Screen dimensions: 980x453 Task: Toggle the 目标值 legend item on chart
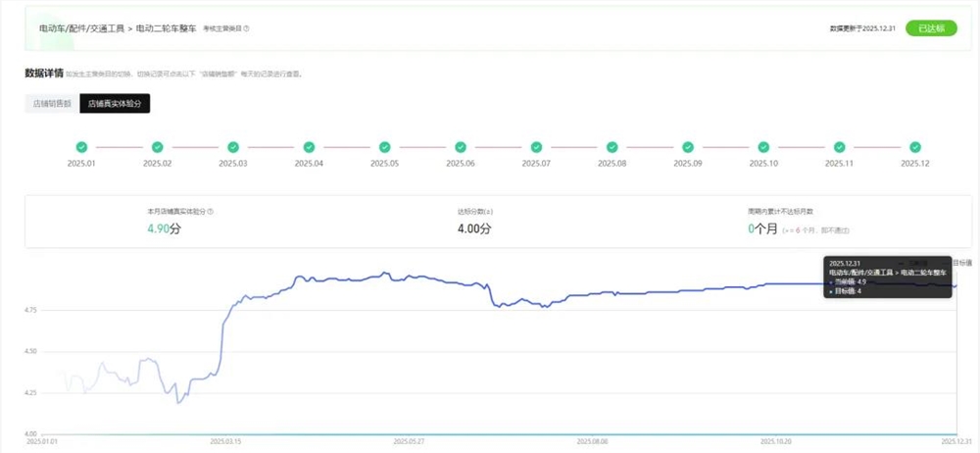click(962, 263)
